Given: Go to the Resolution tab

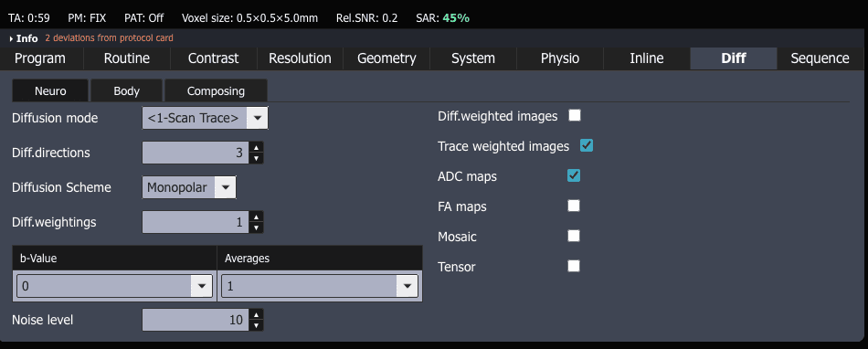Looking at the screenshot, I should pos(300,58).
